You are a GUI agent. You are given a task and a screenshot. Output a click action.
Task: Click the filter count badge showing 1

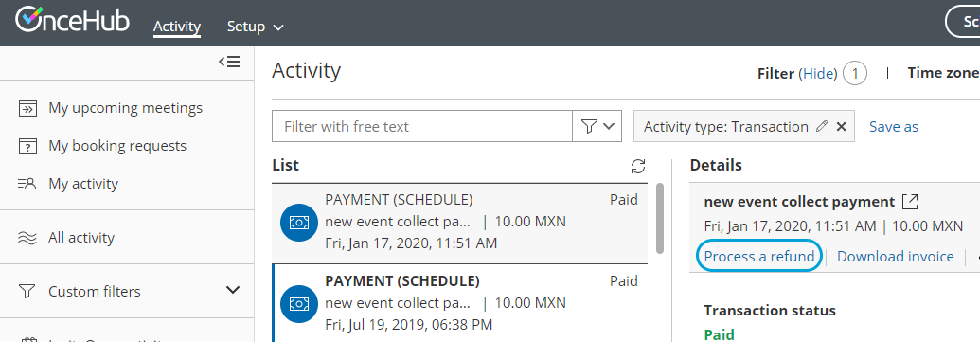click(855, 74)
